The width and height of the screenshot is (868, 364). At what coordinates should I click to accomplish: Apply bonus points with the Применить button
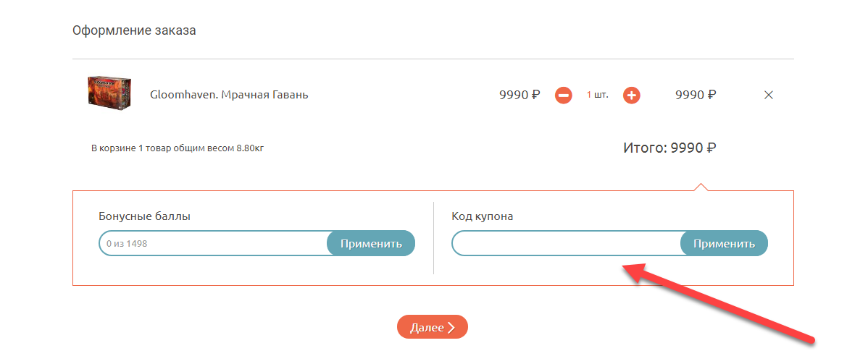pos(371,244)
